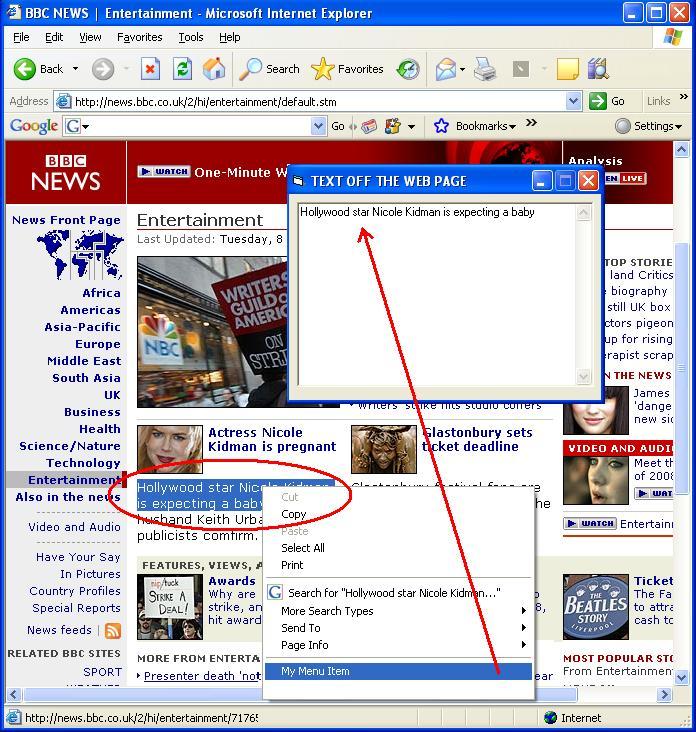Open the View menu
This screenshot has height=732, width=696.
[90, 37]
